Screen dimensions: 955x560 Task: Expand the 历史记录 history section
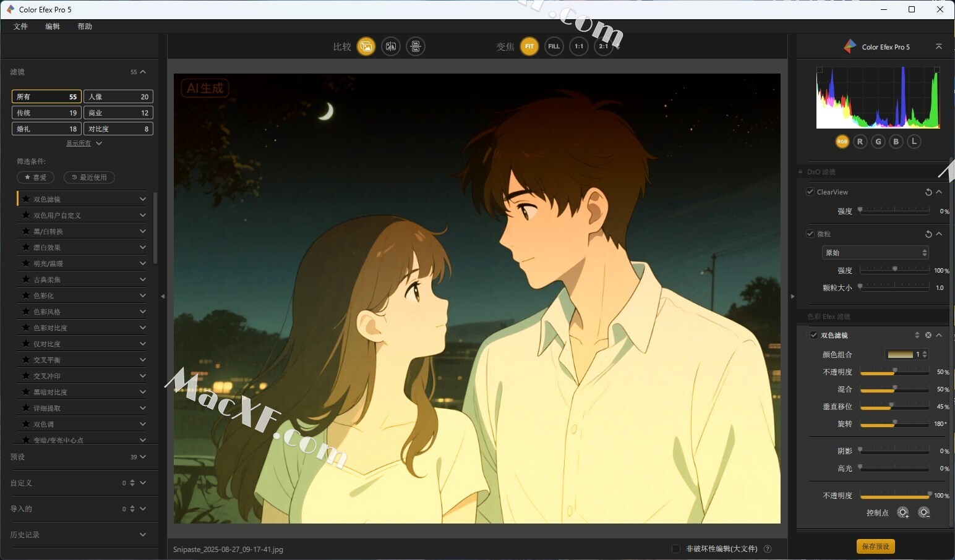[143, 535]
